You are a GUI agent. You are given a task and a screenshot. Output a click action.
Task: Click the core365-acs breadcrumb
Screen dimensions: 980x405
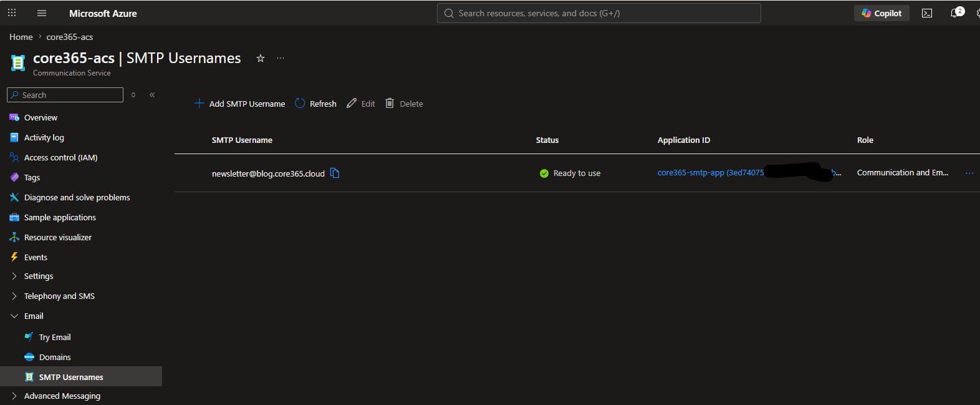69,37
